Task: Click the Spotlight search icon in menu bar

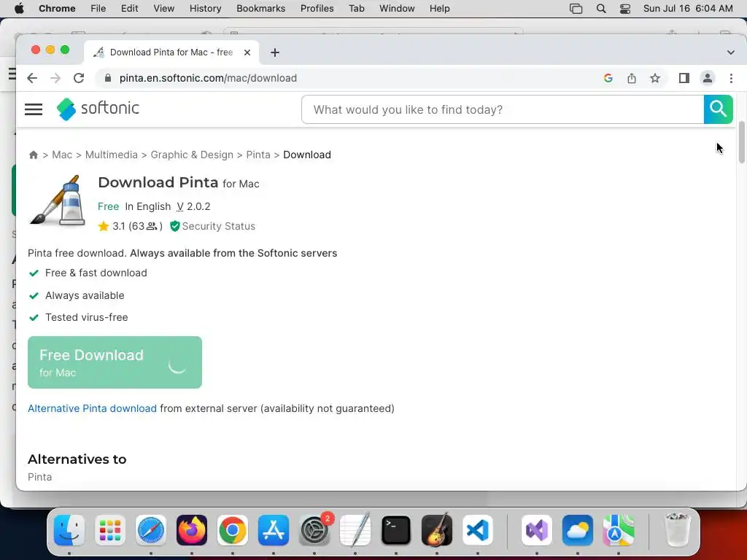Action: [601, 9]
